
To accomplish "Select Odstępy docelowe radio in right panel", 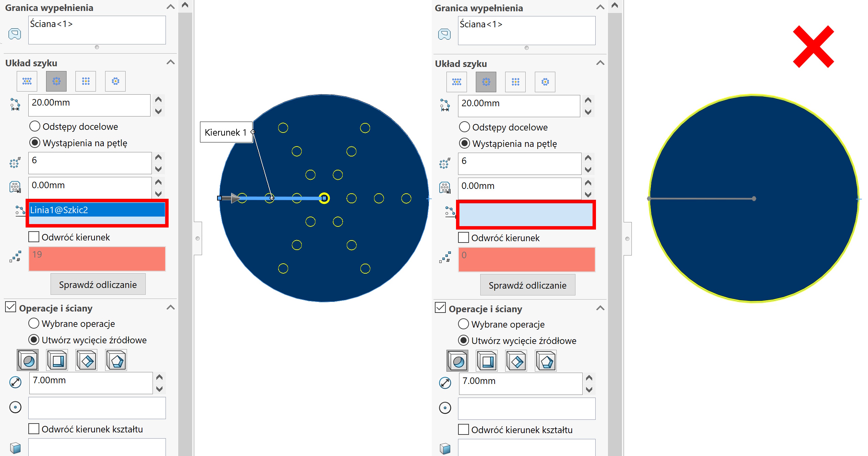I will click(465, 127).
